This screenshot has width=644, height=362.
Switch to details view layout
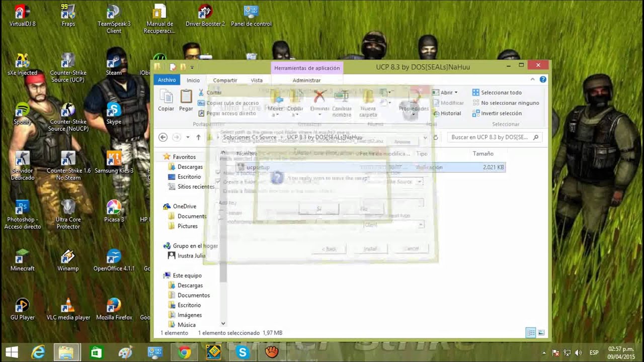tap(530, 332)
